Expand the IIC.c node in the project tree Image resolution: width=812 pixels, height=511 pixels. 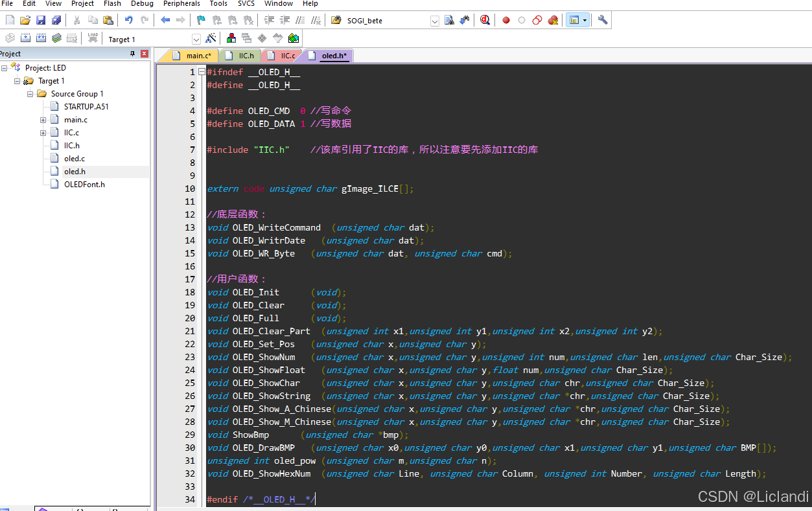tap(43, 132)
